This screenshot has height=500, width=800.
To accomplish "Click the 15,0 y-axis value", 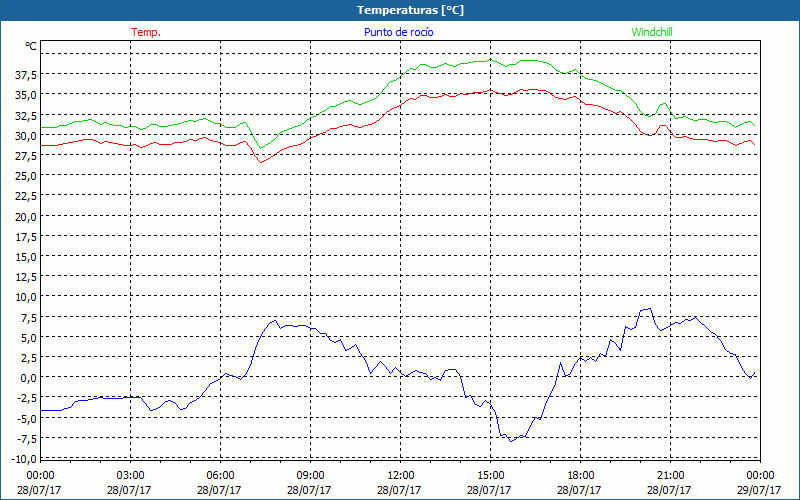I will point(26,257).
